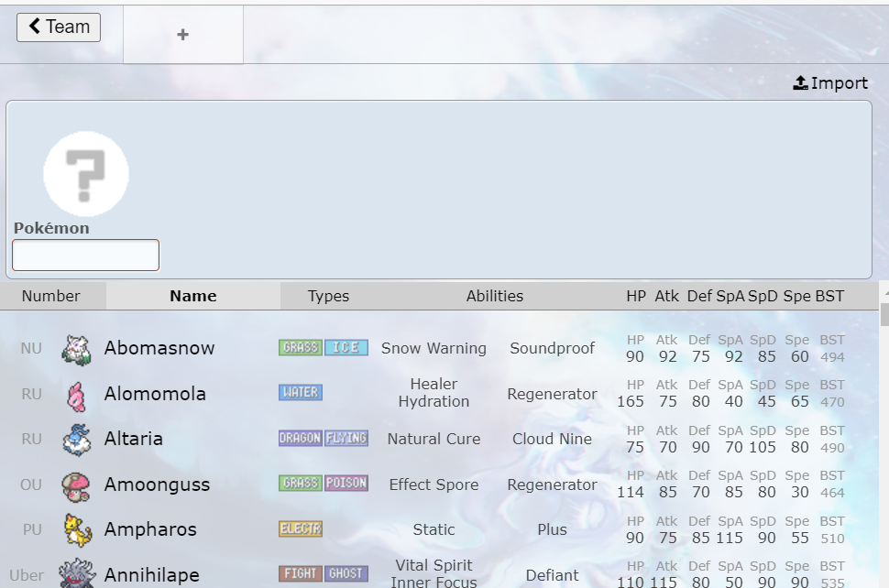Click the Altaria sprite icon
This screenshot has height=588, width=889.
pos(77,441)
